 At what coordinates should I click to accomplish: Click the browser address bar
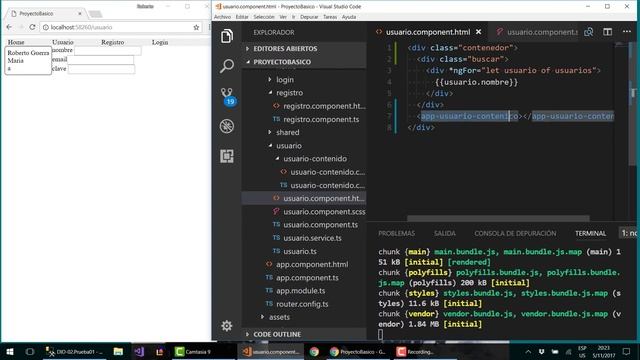click(x=118, y=27)
